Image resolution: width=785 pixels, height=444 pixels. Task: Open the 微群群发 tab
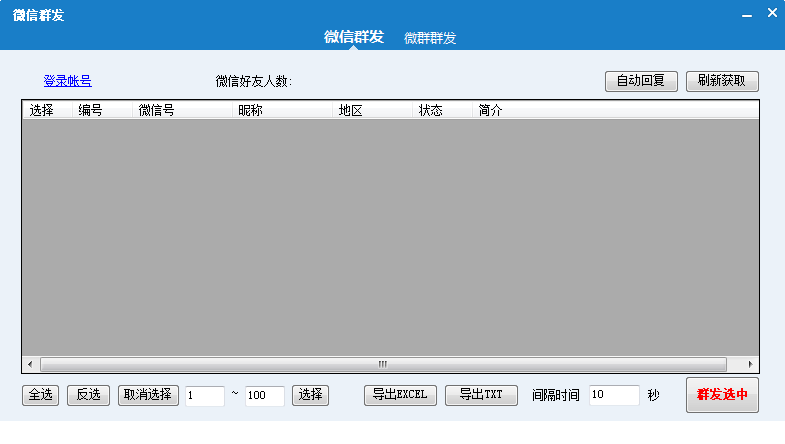point(430,38)
